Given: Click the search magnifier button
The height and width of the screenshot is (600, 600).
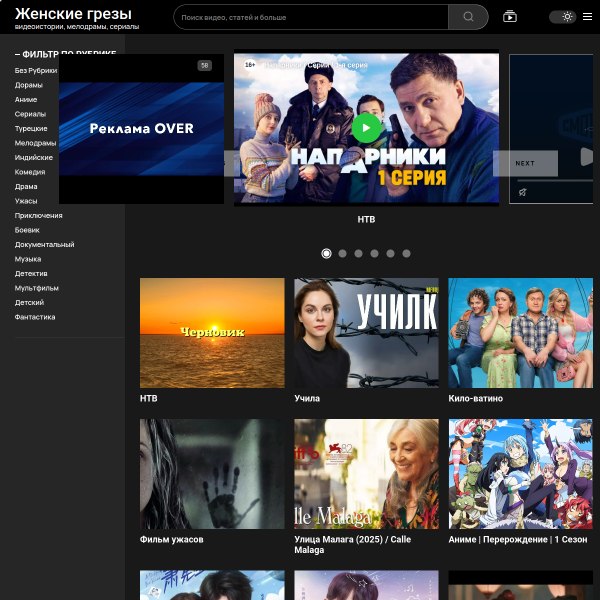Looking at the screenshot, I should pos(468,17).
